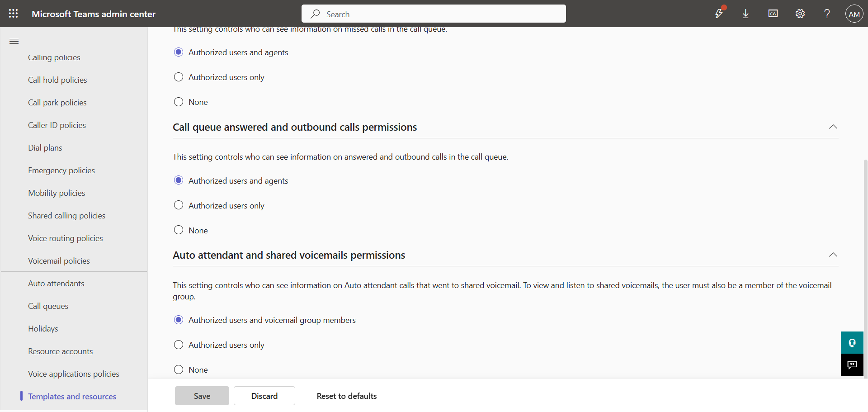Select Authorized users only for answered and outbound calls
The height and width of the screenshot is (412, 868).
(179, 205)
